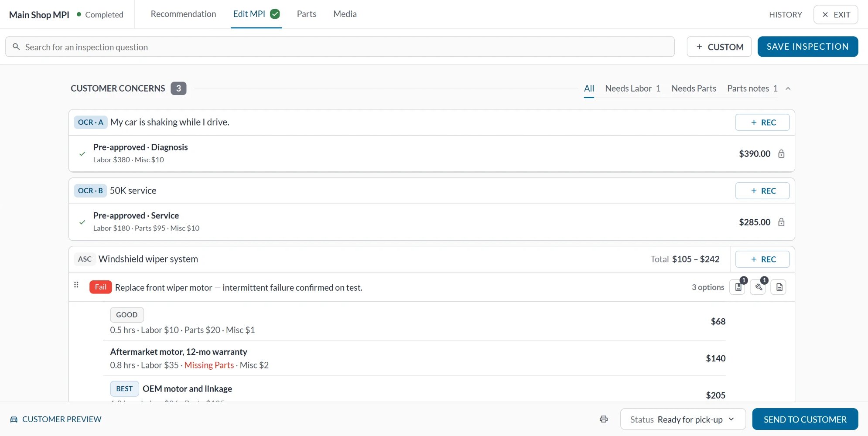Switch to the Recommendation tab
The width and height of the screenshot is (868, 436).
183,14
